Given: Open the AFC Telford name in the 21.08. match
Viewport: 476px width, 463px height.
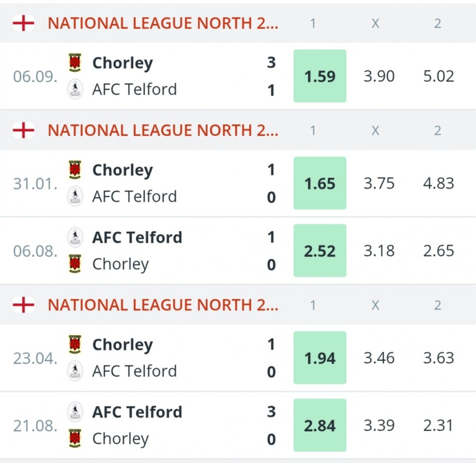Looking at the screenshot, I should (137, 412).
